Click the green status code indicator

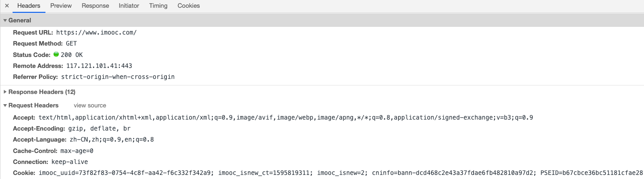pyautogui.click(x=56, y=54)
